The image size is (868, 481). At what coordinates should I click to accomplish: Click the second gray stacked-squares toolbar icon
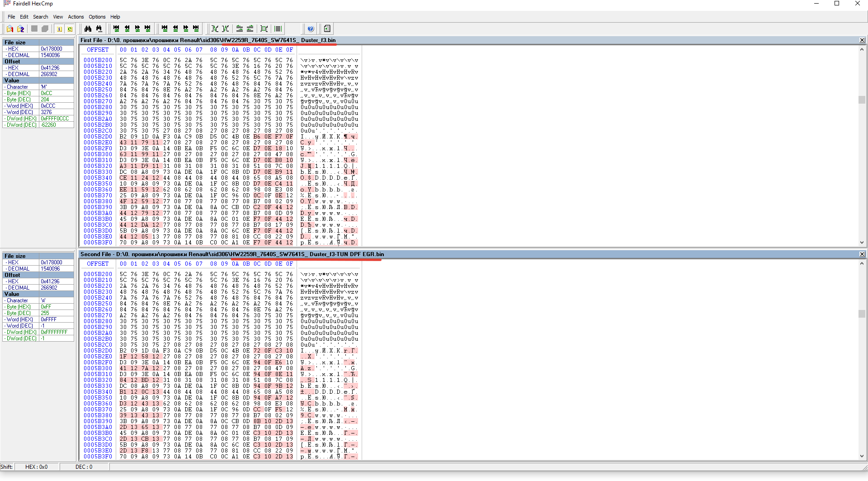point(45,29)
